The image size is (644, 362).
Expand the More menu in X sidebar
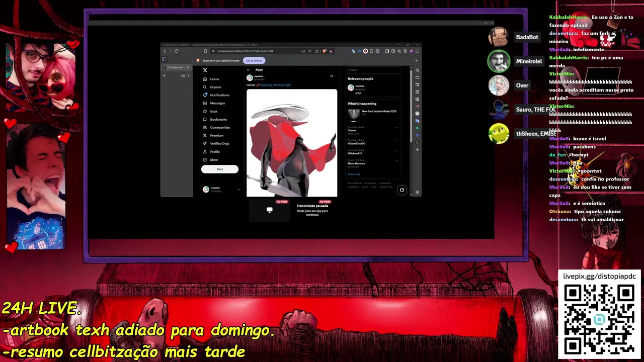210,159
